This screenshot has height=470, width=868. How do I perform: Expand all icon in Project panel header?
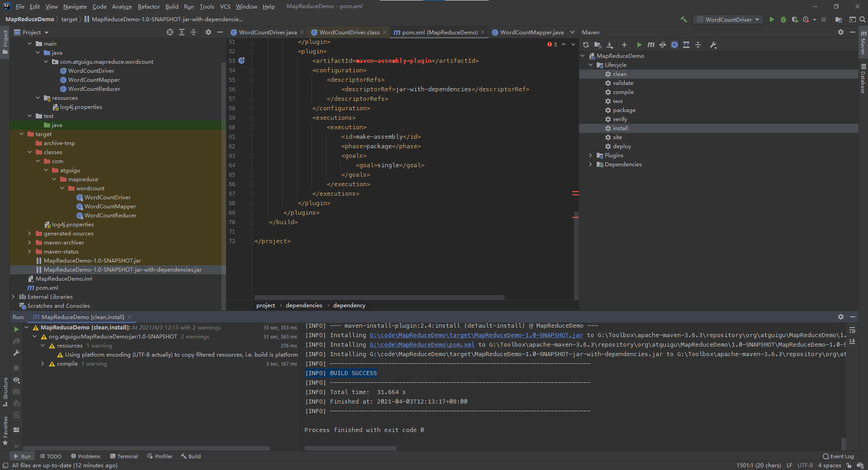(182, 32)
